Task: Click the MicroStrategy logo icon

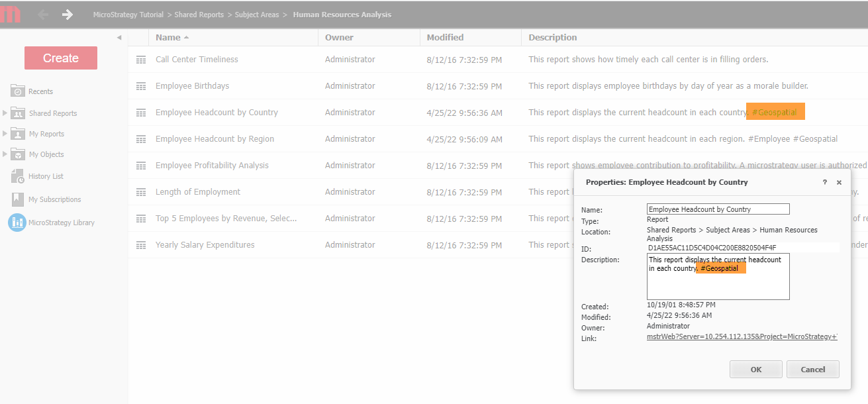Action: [10, 14]
